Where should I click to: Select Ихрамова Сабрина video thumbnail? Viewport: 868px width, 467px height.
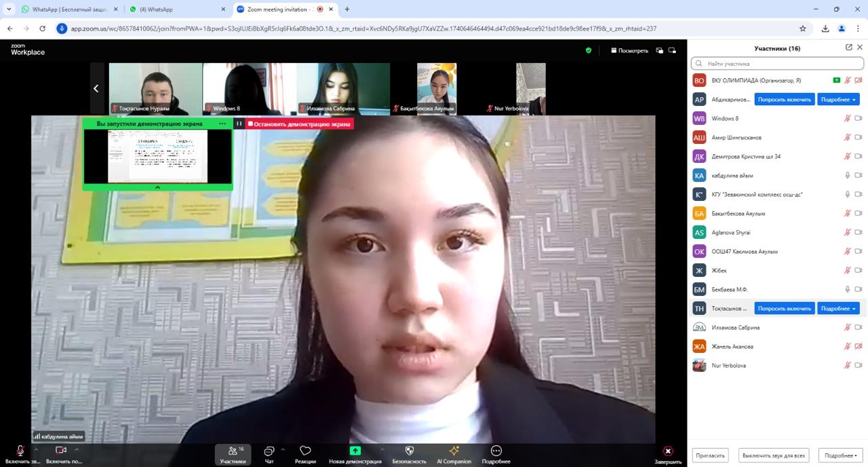pos(343,88)
